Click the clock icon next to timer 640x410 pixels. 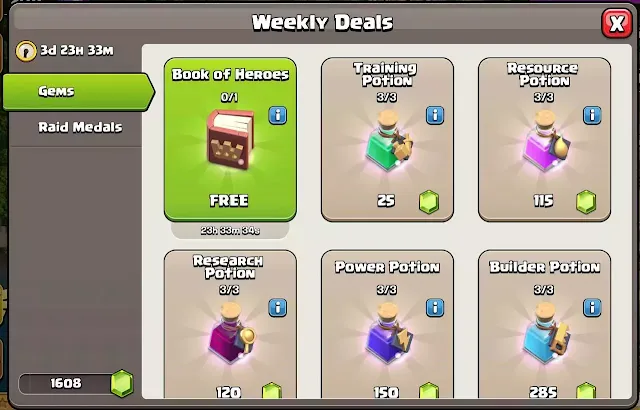pos(26,51)
